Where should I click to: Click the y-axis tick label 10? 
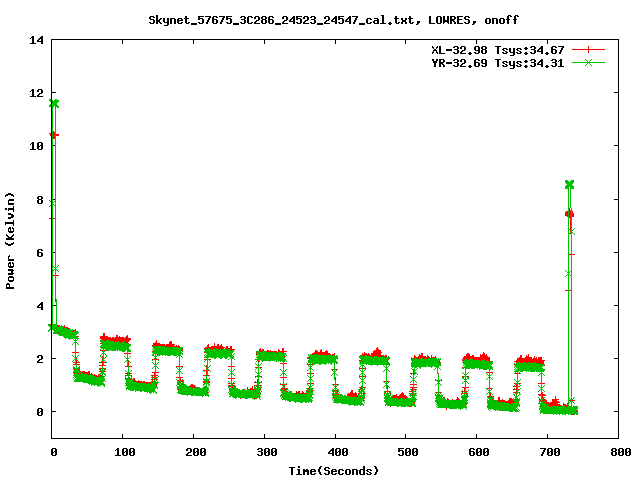(36, 146)
